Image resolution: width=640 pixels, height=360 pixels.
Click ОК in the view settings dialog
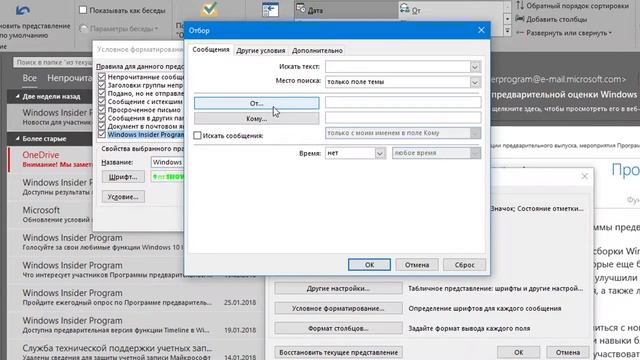coord(518,352)
